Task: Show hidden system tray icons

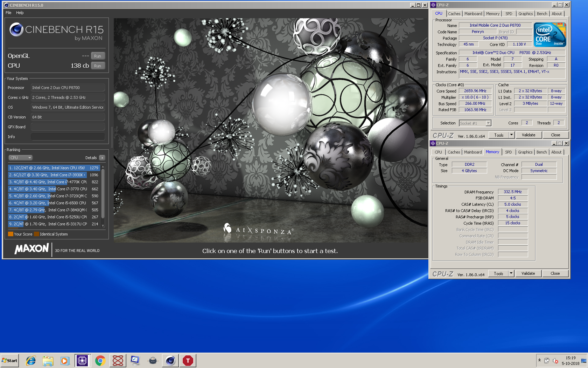Action: (x=539, y=360)
